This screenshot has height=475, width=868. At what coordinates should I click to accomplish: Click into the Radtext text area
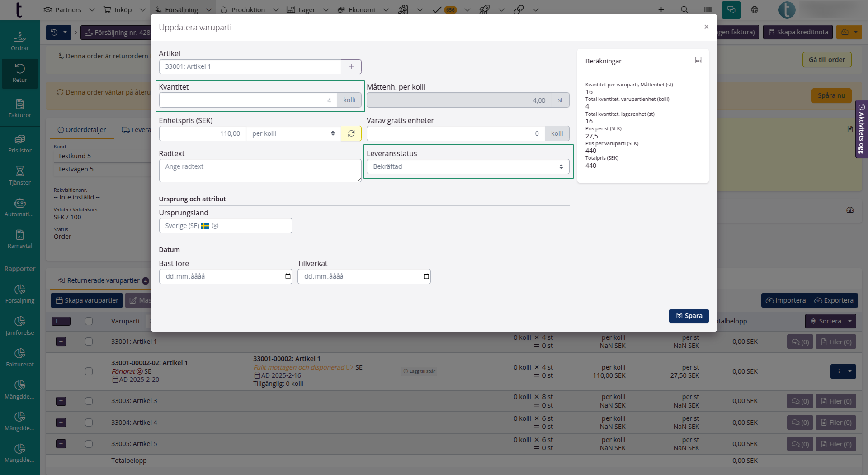(259, 171)
